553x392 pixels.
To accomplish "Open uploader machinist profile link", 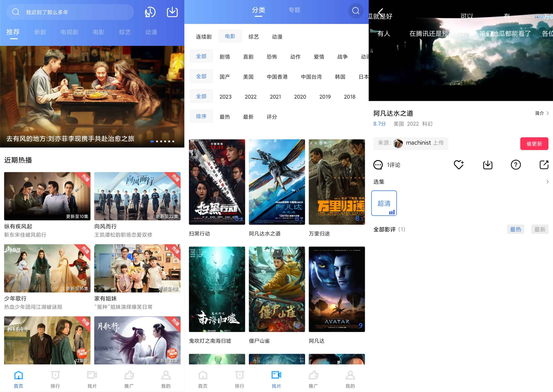I will 418,143.
